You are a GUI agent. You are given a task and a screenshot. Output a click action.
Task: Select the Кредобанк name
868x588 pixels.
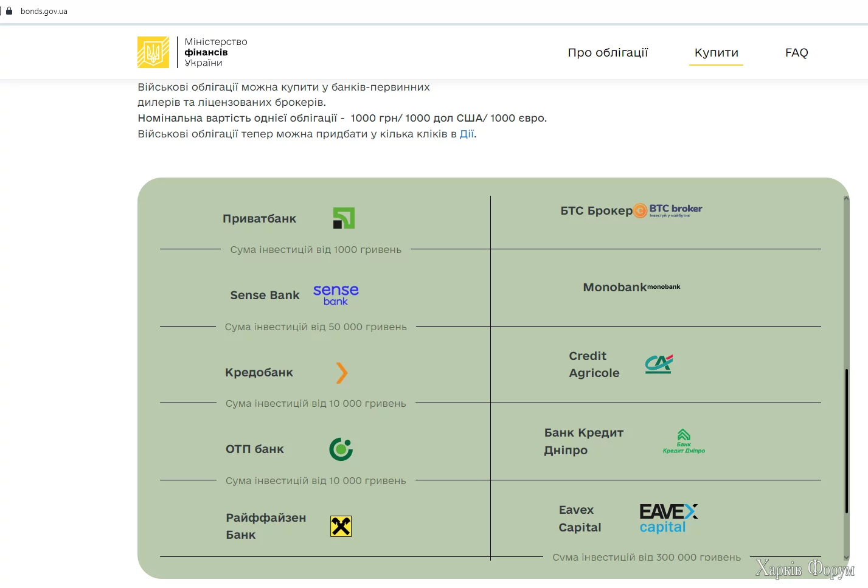[259, 373]
